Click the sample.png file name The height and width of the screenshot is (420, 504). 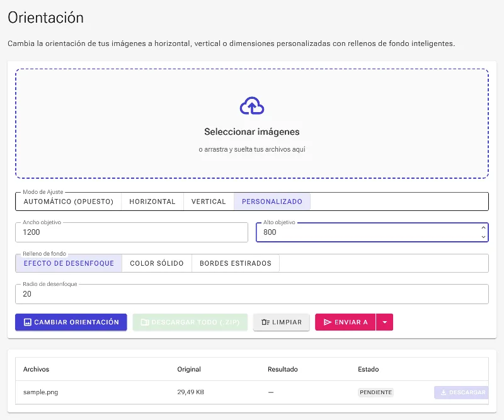coord(40,392)
